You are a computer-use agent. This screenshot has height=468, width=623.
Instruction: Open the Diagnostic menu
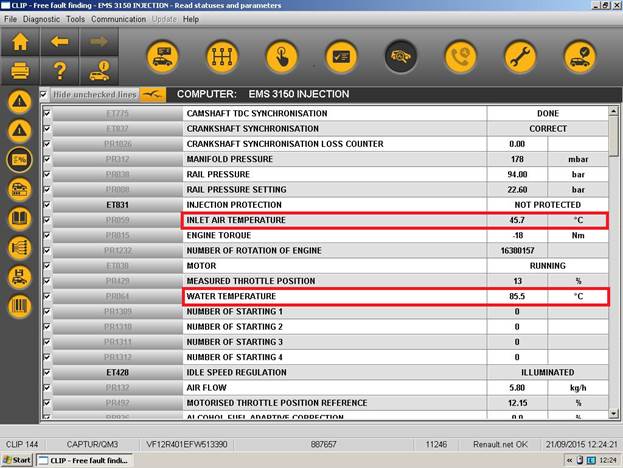(x=41, y=19)
